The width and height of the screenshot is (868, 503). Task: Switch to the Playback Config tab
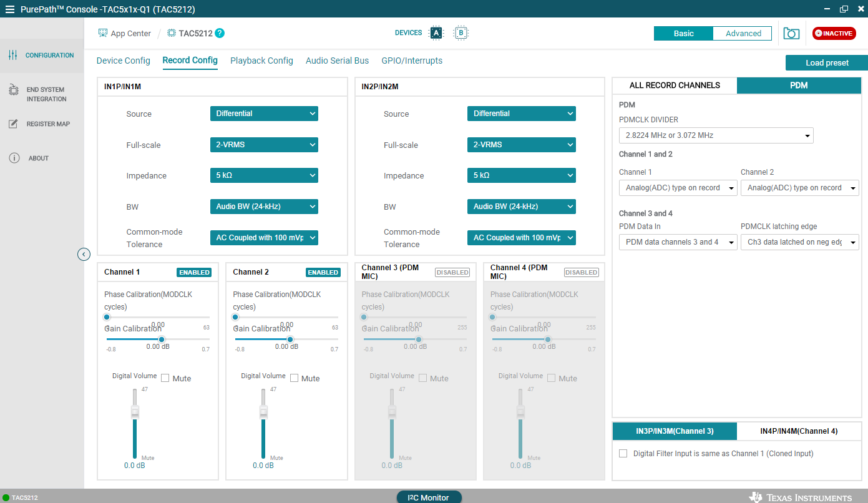click(x=261, y=61)
